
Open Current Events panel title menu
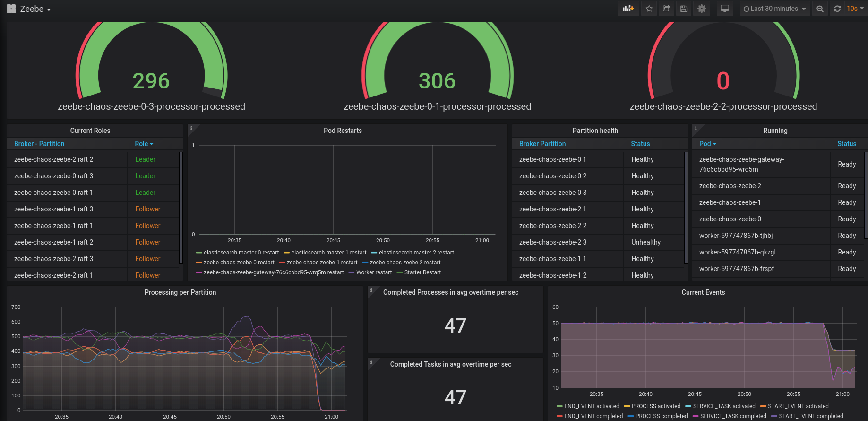coord(703,292)
